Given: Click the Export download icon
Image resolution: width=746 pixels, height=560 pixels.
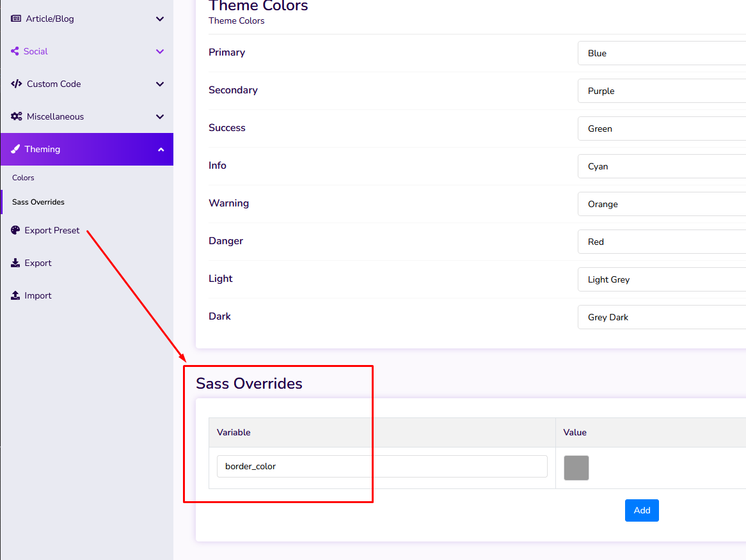Looking at the screenshot, I should click(15, 263).
